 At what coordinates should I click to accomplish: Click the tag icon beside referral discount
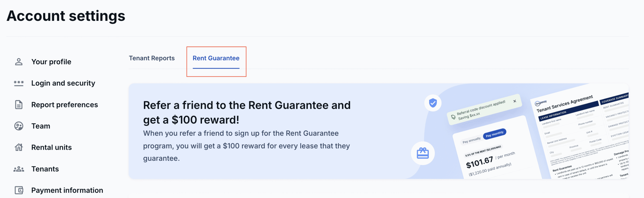point(453,117)
